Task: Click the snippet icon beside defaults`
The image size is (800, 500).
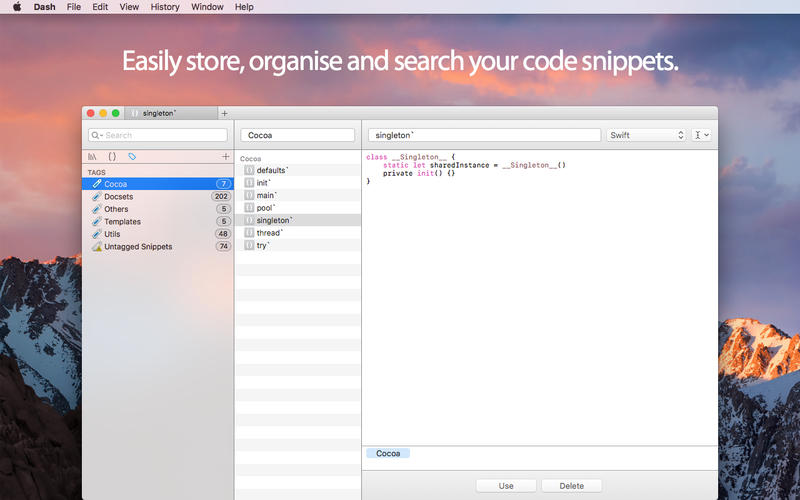Action: click(249, 171)
